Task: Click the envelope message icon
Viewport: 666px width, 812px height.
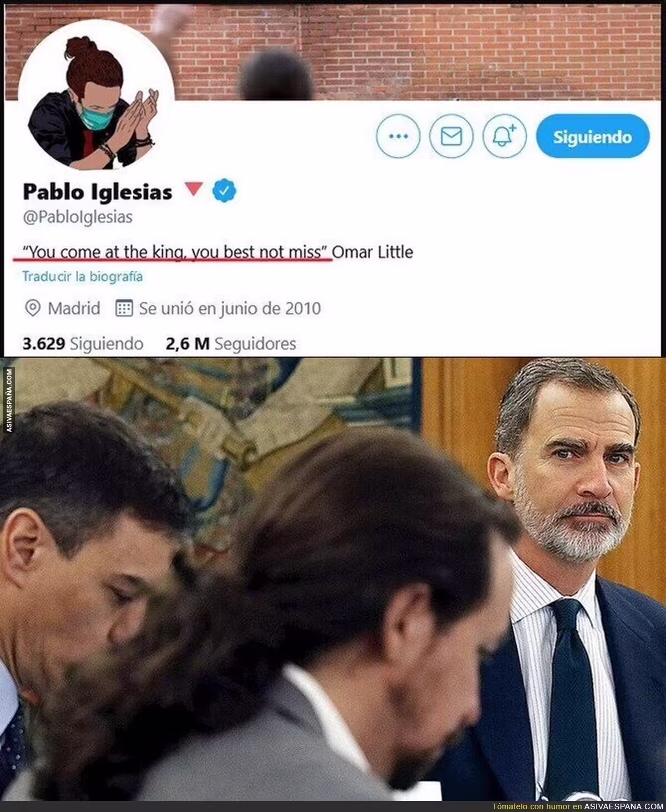Action: coord(451,136)
